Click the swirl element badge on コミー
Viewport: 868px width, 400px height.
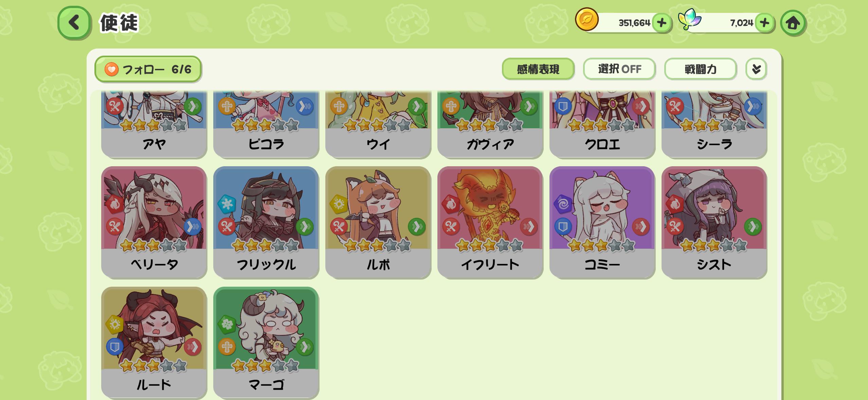tap(563, 204)
